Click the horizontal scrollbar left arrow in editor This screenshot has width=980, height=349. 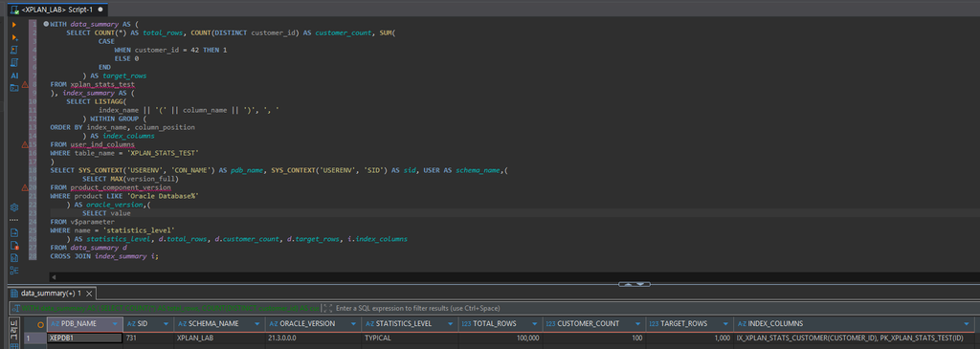tap(54, 276)
